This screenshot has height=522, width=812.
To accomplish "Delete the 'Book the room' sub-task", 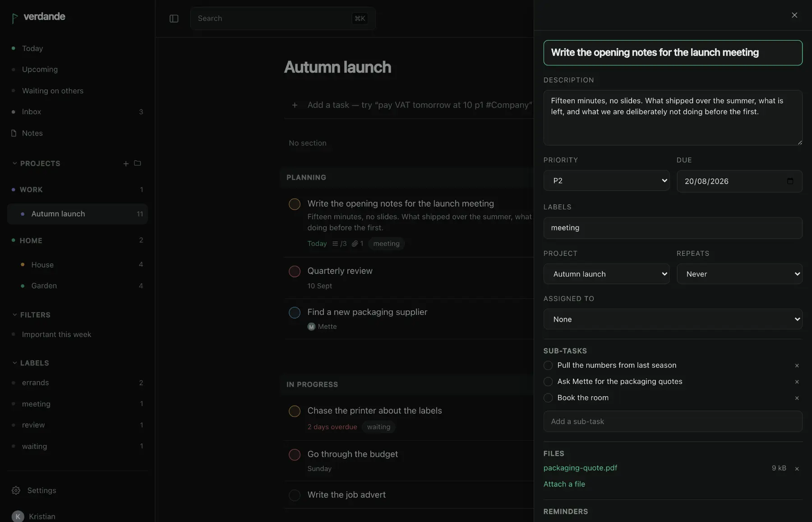I will click(x=797, y=398).
